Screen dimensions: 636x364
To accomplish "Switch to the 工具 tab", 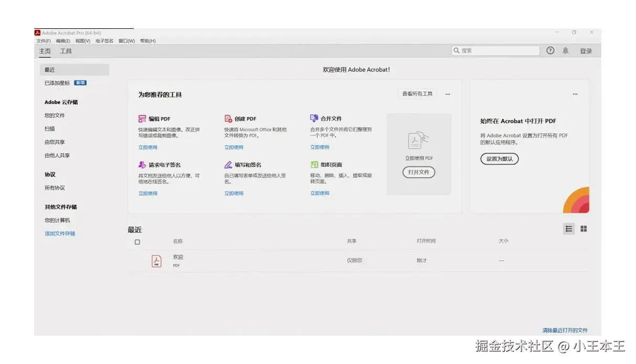I will pos(66,51).
